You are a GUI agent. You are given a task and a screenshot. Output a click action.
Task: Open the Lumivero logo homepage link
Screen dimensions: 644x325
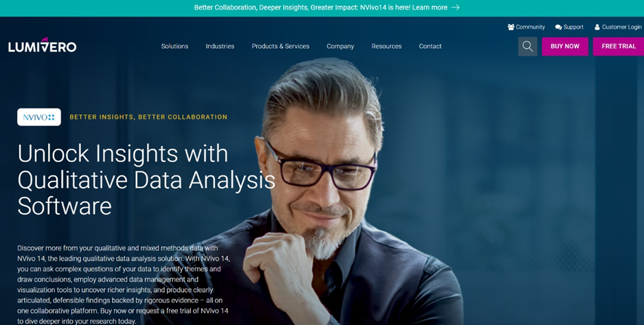(x=43, y=45)
